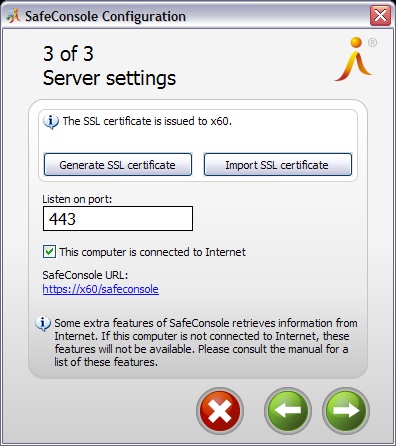Cancel setup with the red X button

click(x=220, y=411)
